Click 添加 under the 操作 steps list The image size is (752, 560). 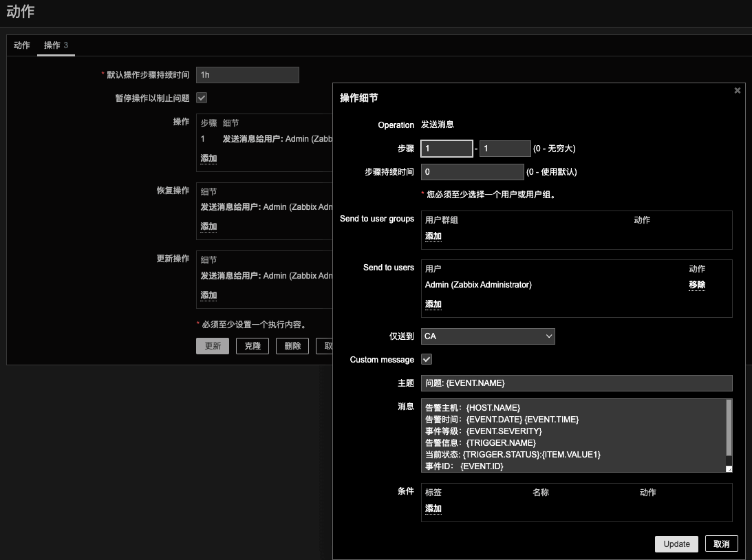tap(208, 158)
